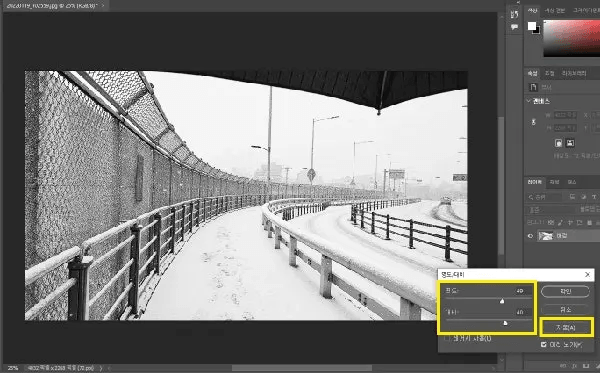Add layer mask icon at panel bottom
Viewport: 600px width, 373px height.
[x=586, y=366]
